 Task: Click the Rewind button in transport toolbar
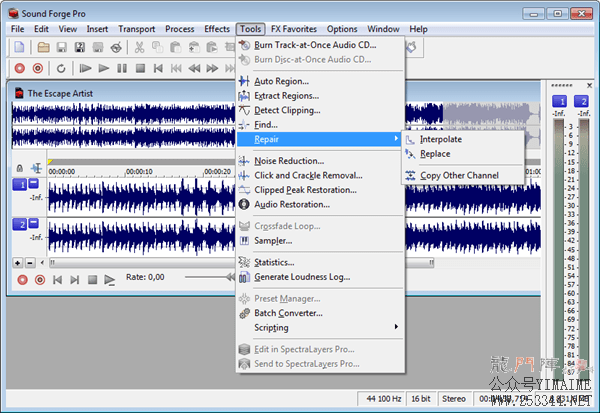point(194,69)
